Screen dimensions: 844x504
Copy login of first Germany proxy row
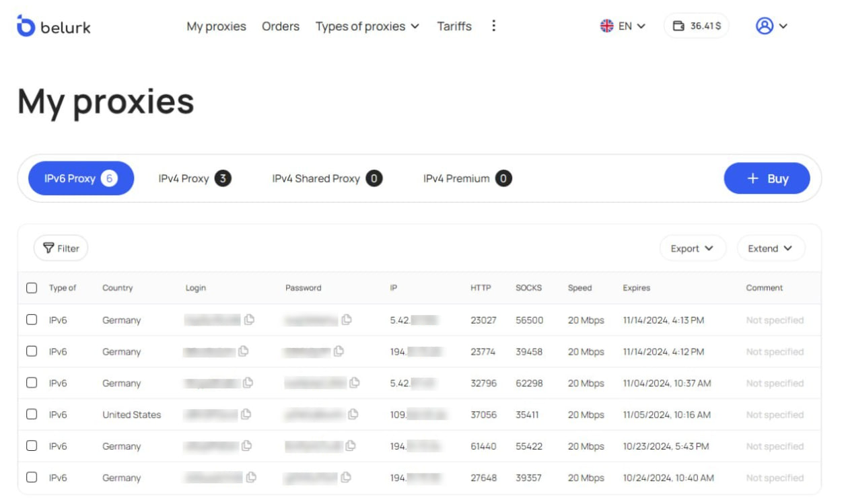point(249,320)
